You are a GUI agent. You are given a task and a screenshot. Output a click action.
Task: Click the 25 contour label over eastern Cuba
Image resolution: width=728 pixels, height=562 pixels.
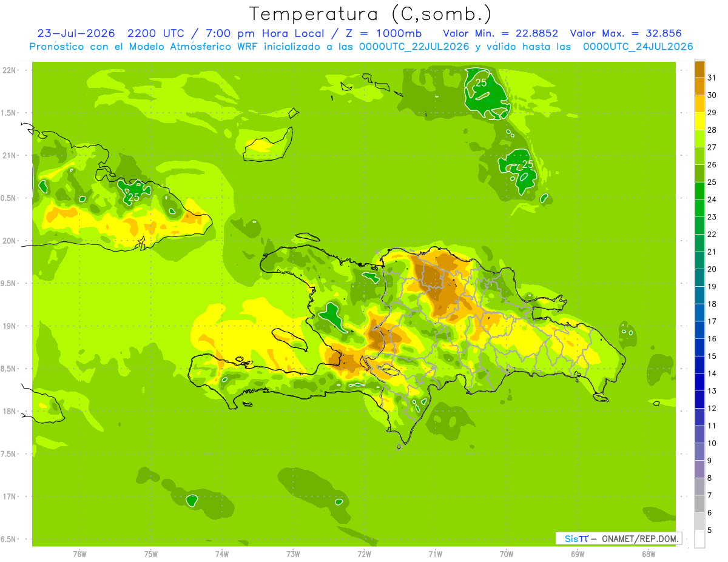point(133,197)
